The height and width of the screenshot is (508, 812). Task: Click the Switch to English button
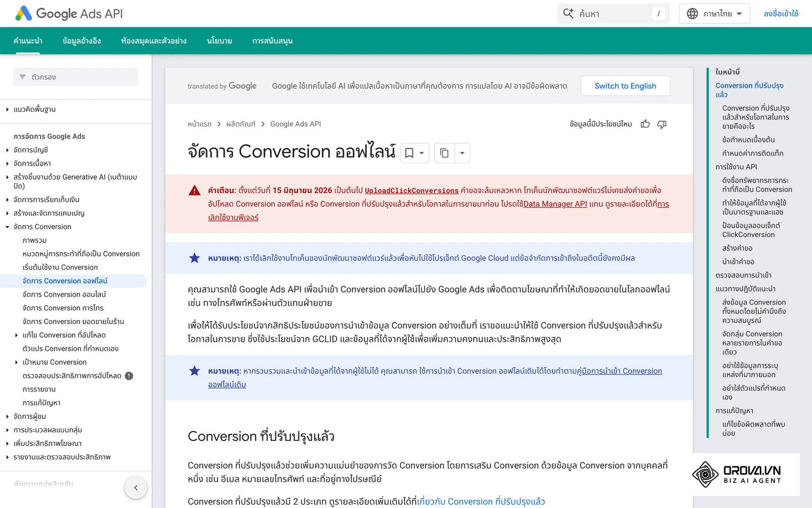[625, 86]
